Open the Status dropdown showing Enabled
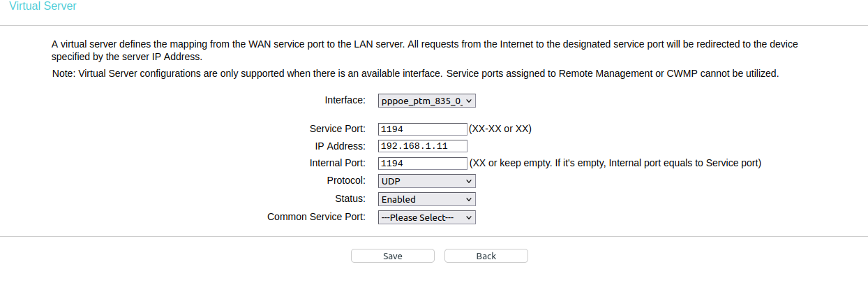The image size is (868, 297). click(x=426, y=199)
